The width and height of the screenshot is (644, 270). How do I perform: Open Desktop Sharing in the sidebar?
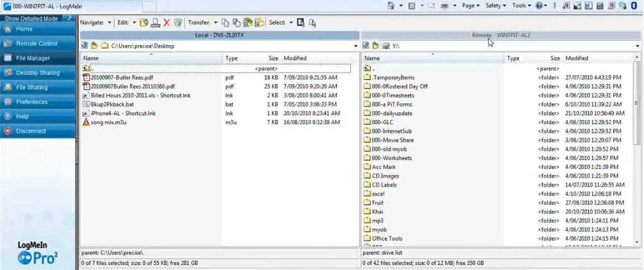click(38, 73)
